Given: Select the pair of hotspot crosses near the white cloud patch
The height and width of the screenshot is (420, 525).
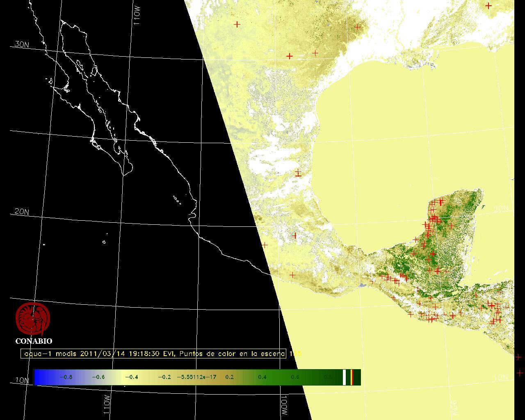Looking at the screenshot, I should tap(298, 173).
